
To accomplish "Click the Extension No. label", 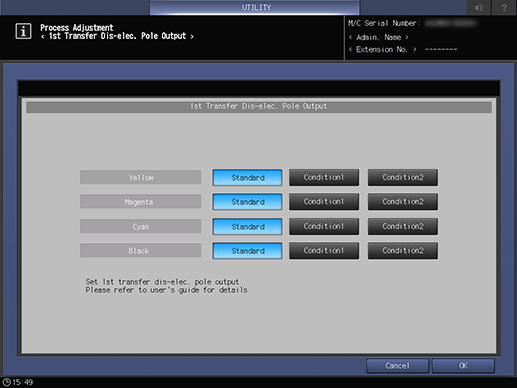I will 382,50.
